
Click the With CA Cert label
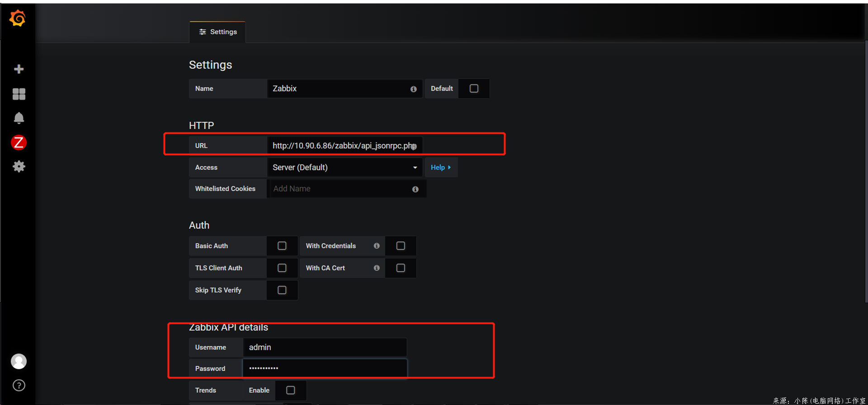(x=325, y=268)
